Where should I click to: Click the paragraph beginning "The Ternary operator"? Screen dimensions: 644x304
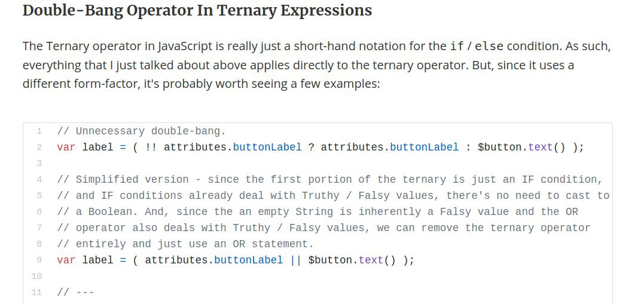click(x=316, y=65)
